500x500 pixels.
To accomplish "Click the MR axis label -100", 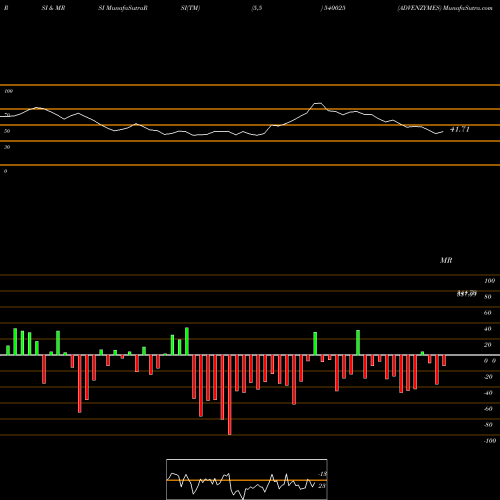I will pos(490,441).
